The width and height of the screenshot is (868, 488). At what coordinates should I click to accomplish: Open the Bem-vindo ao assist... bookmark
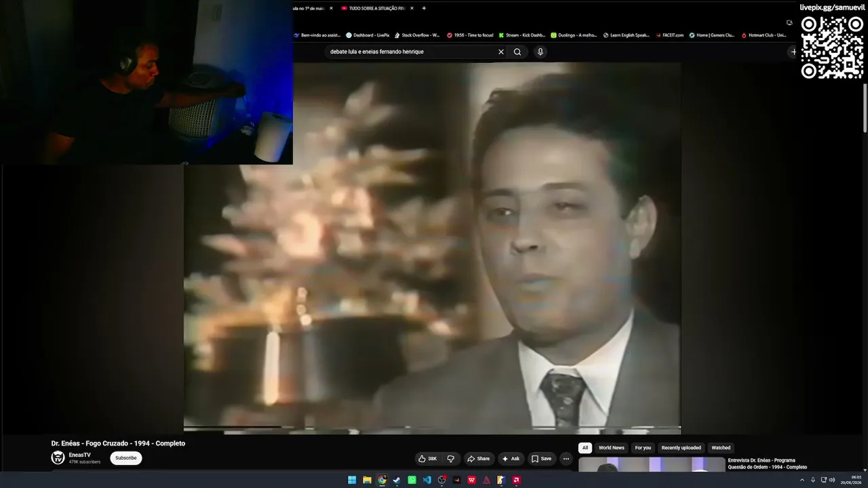click(317, 35)
